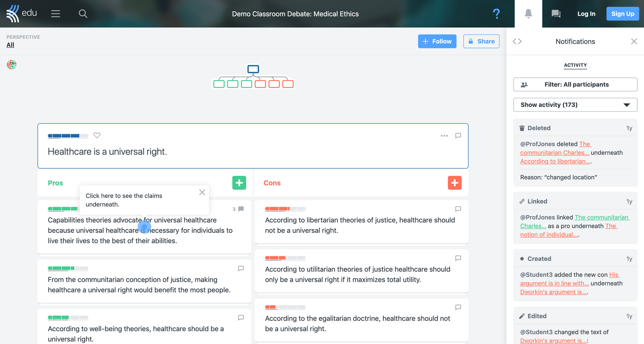Click the search icon in the top bar
Screen dimensions: 644x344
coord(83,13)
